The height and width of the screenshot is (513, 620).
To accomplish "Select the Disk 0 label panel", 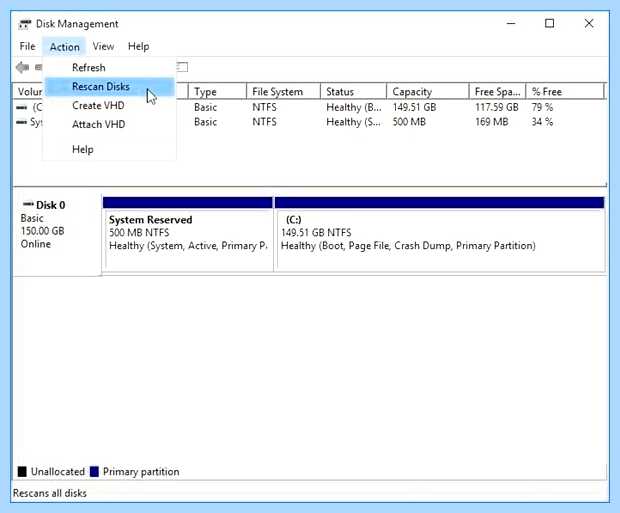I will [x=57, y=234].
